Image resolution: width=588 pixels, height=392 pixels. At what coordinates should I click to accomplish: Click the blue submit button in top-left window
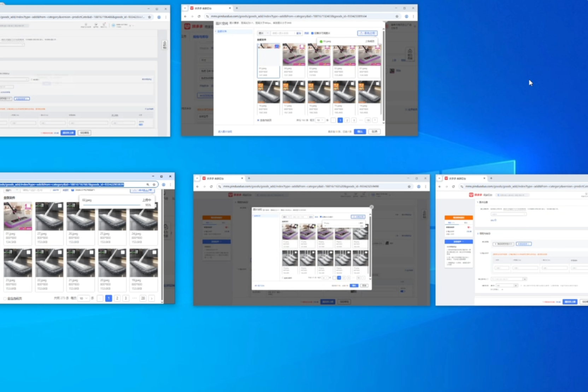coord(68,133)
